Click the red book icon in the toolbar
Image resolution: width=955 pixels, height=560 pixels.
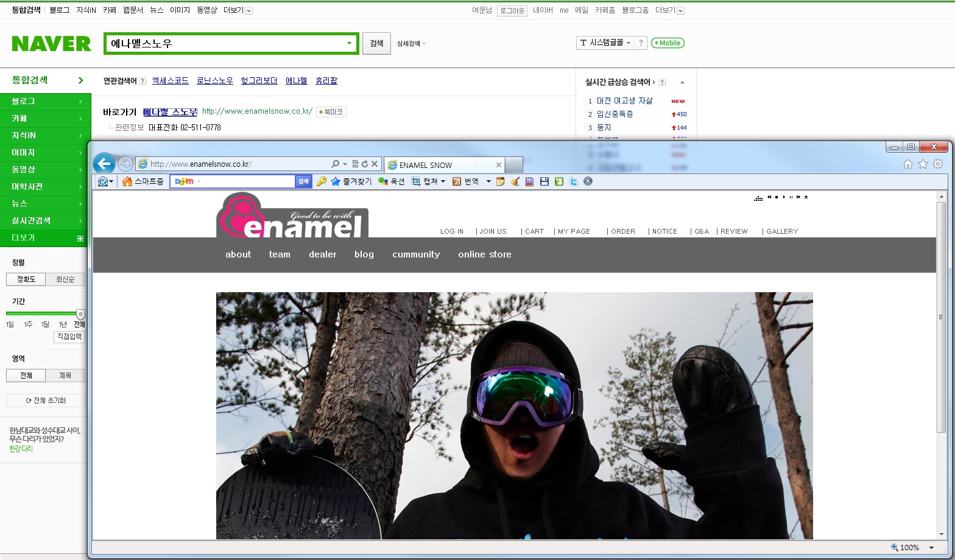pyautogui.click(x=529, y=181)
